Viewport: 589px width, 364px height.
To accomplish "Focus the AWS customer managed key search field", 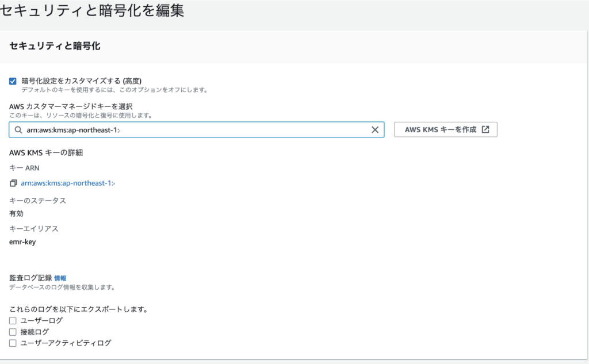I will click(x=197, y=129).
